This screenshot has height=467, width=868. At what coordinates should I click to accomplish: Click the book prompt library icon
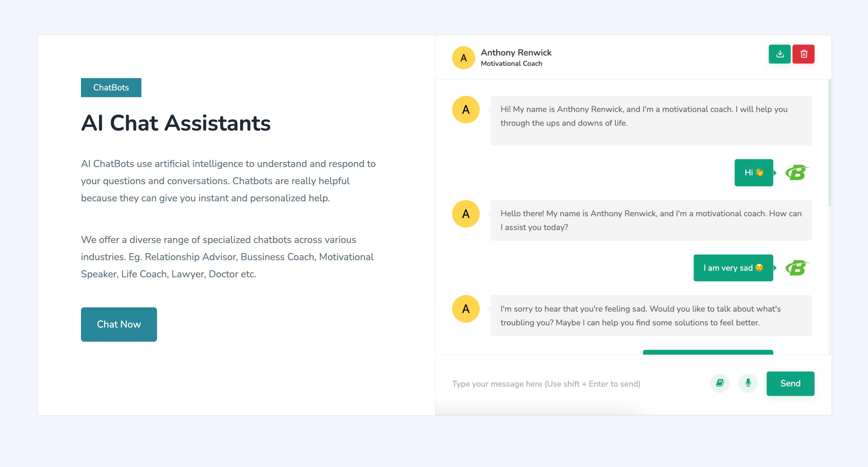tap(720, 383)
